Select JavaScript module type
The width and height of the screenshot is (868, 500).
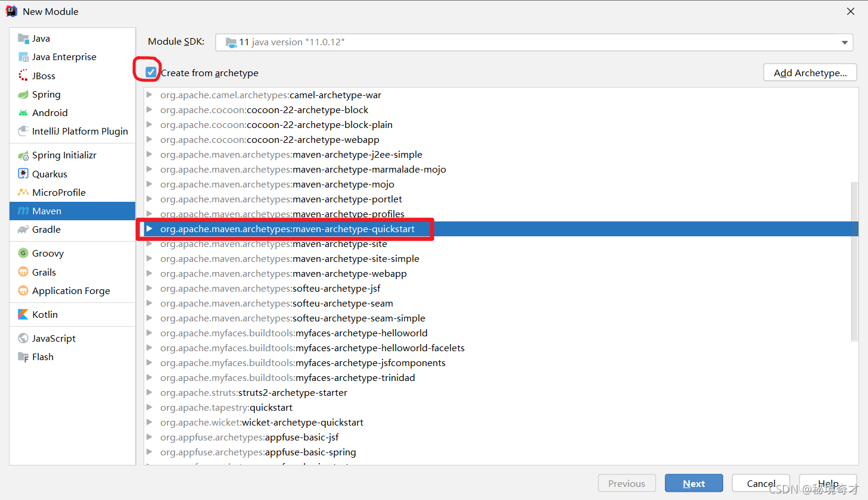click(x=73, y=338)
